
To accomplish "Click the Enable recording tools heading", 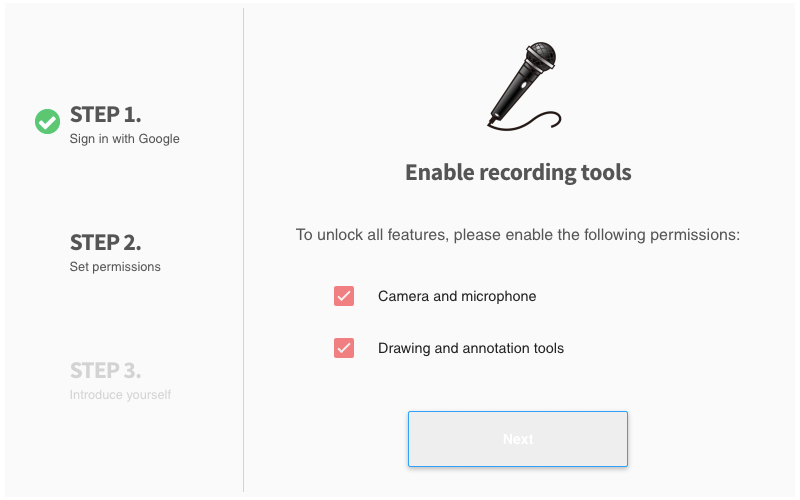I will tap(518, 172).
